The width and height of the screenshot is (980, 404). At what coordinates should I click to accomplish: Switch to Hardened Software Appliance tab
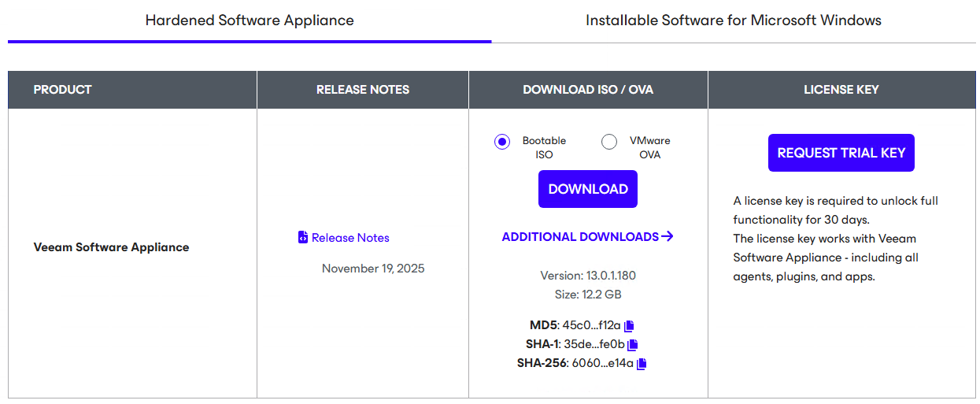click(250, 20)
